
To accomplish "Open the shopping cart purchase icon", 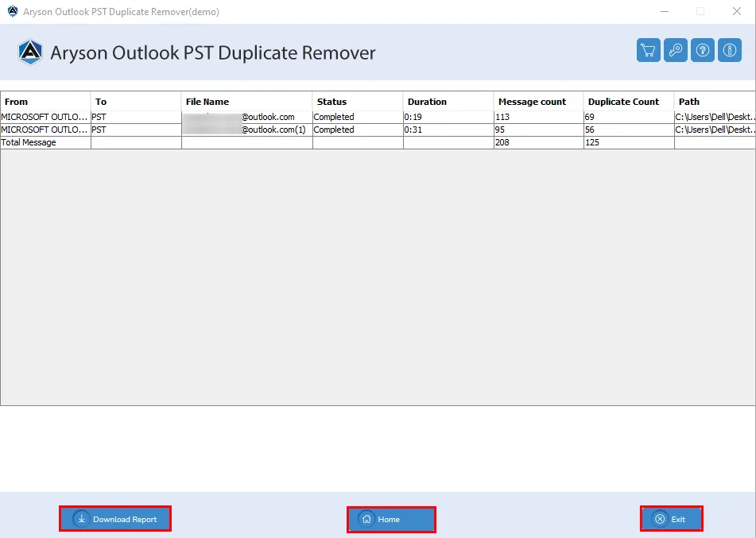I will click(x=648, y=50).
